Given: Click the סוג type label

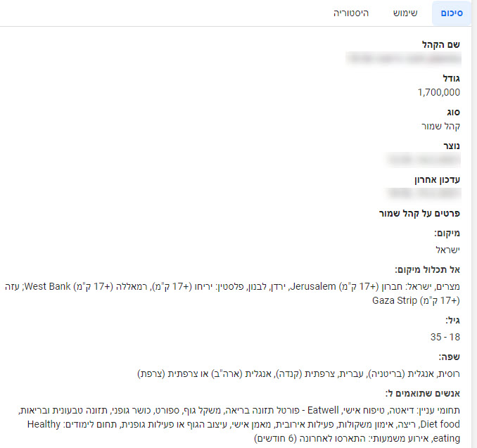Looking at the screenshot, I should click(452, 113).
